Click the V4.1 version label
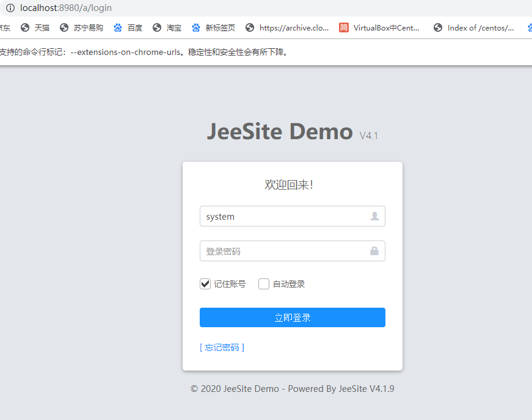Viewport: 532px width, 420px height. 369,136
